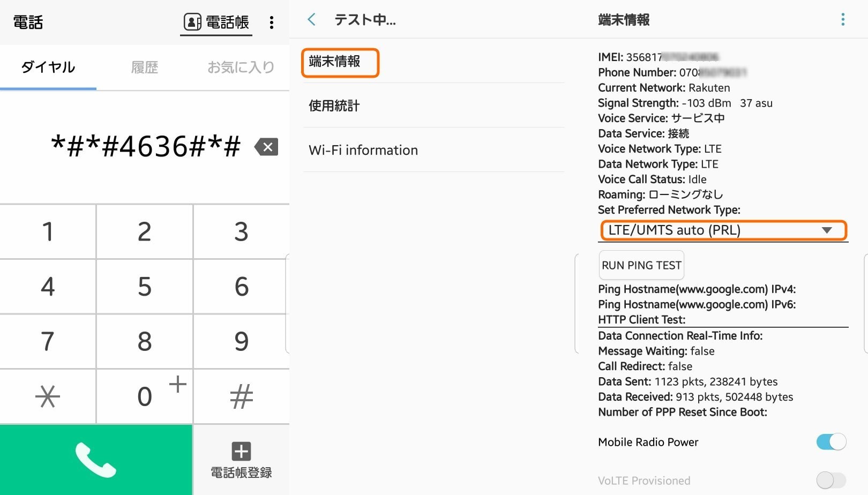This screenshot has height=495, width=868.
Task: Switch to the お気に入り favorites tab
Action: tap(241, 67)
